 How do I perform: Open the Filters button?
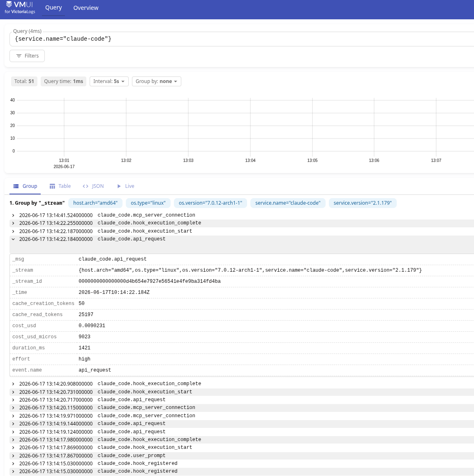tap(27, 56)
